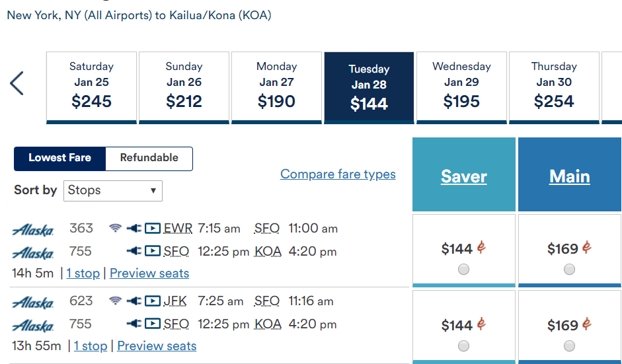Click power outlet icon on second flight 755

[134, 324]
